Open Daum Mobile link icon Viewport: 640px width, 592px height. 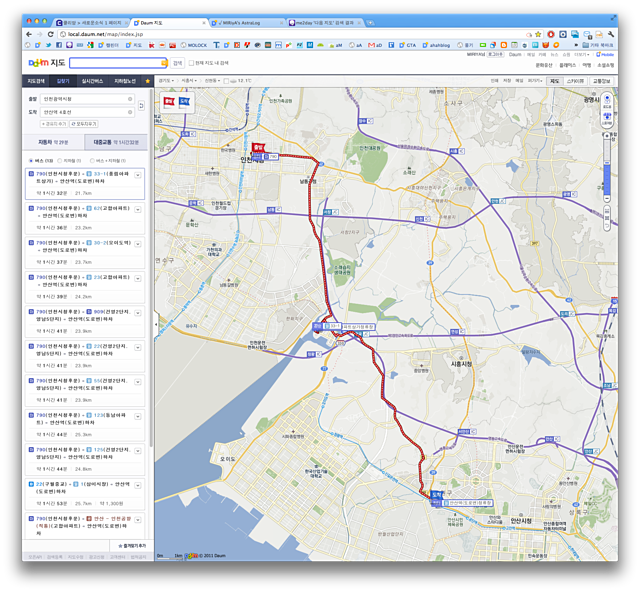pos(605,54)
